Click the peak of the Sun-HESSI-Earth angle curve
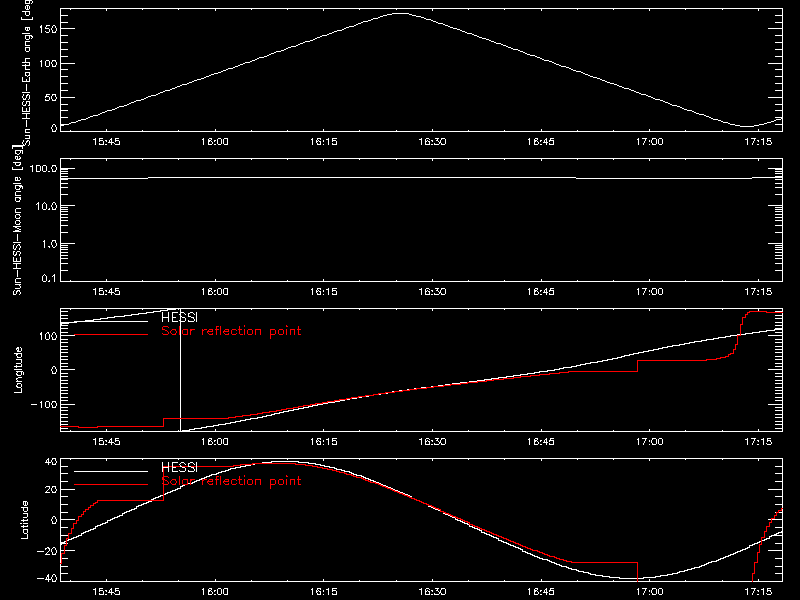This screenshot has width=800, height=600. [x=402, y=14]
